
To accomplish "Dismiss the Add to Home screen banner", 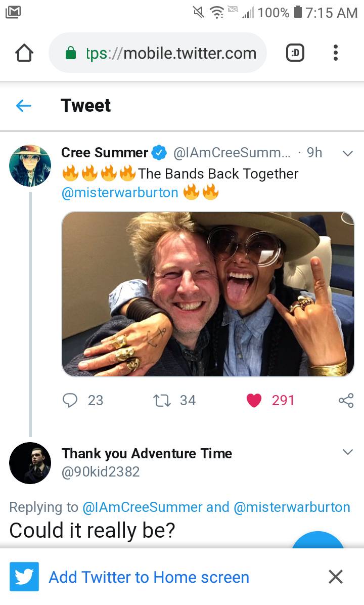I will click(x=335, y=577).
